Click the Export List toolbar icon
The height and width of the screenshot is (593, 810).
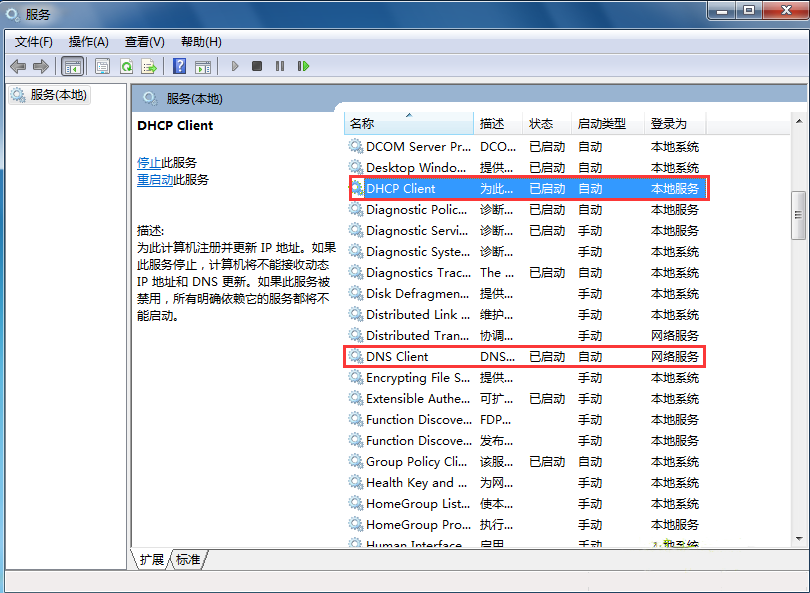[149, 66]
